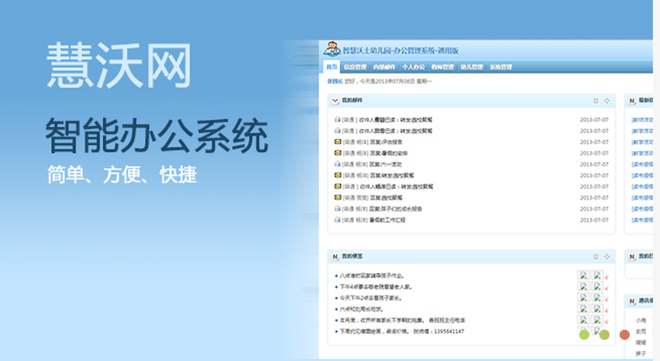Select the note containing 1395641147
Screen dimensions: 660x361
click(402, 332)
